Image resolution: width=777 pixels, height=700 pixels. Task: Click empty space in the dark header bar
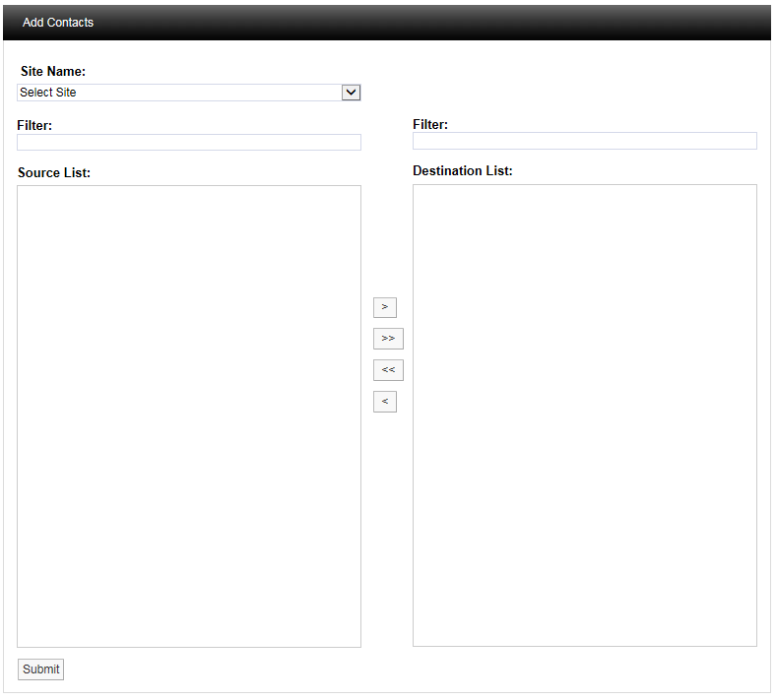click(x=443, y=23)
